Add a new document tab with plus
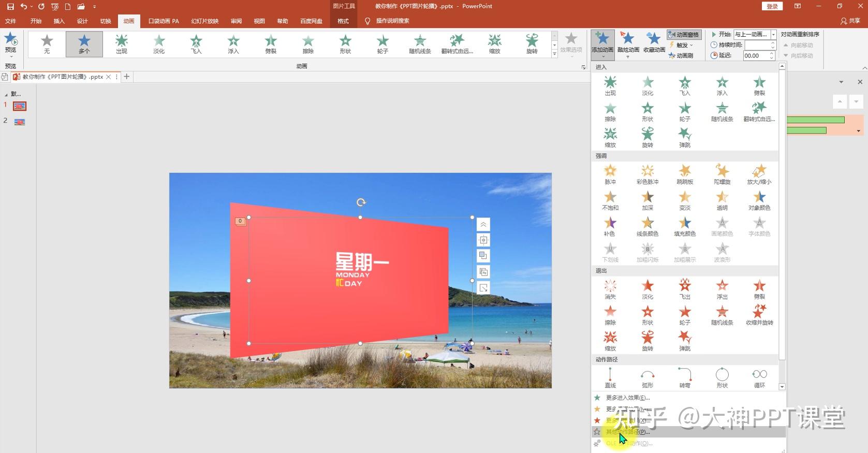 click(x=126, y=77)
